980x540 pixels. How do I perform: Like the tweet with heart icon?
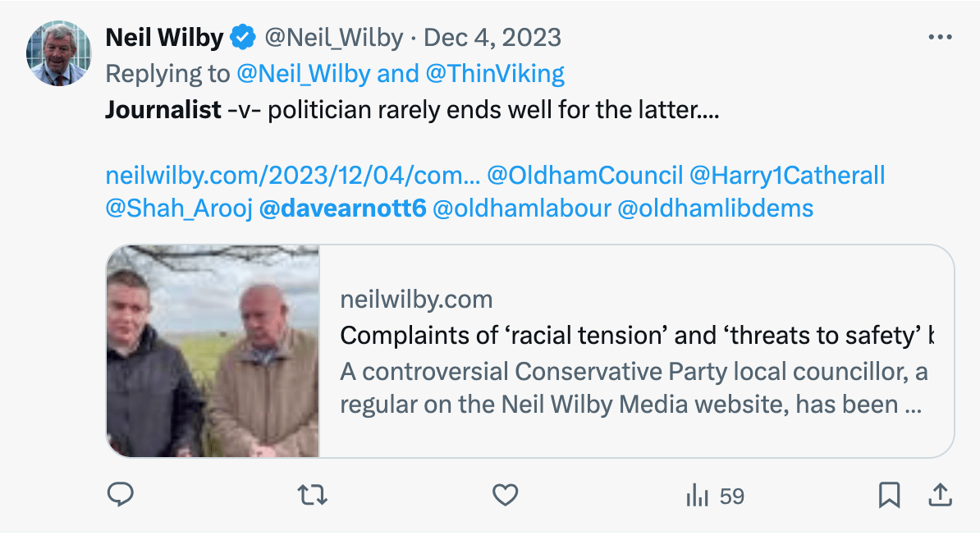(505, 494)
